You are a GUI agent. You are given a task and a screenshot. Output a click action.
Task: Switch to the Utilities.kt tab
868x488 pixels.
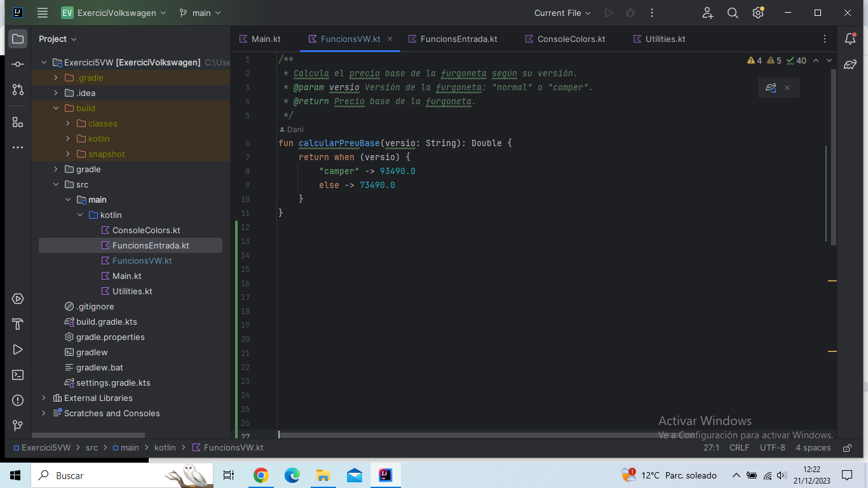pos(660,39)
